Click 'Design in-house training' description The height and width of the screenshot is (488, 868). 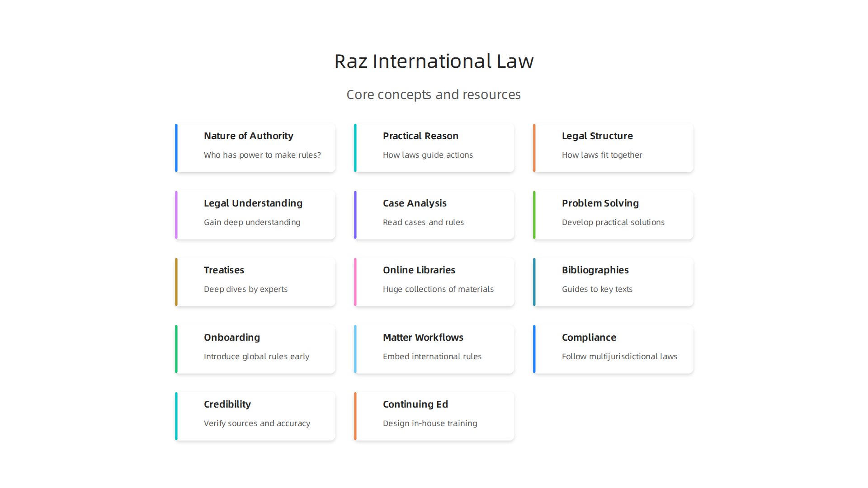coord(430,423)
